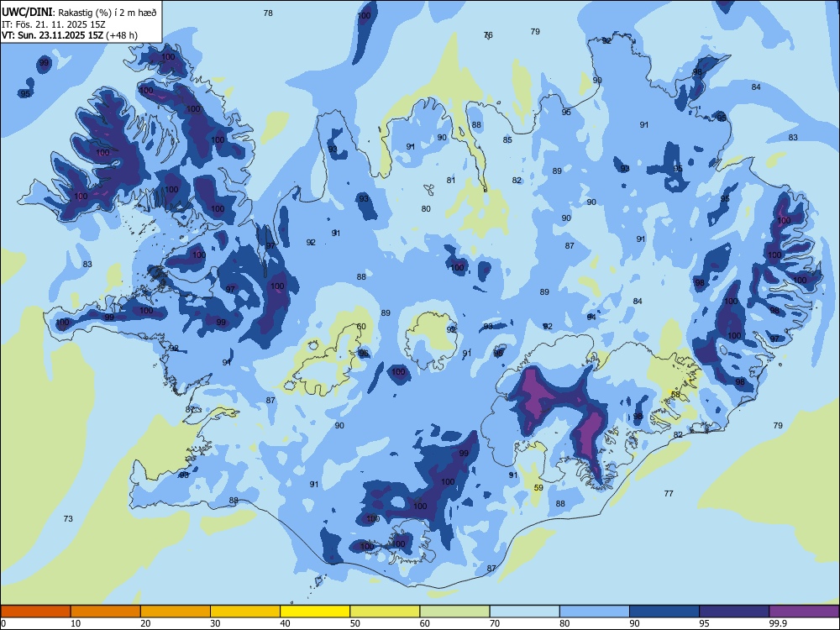Click the 'VT: Sun. 23.11.2025 15Z (+48 h)' line
This screenshot has width=840, height=630.
click(x=70, y=35)
